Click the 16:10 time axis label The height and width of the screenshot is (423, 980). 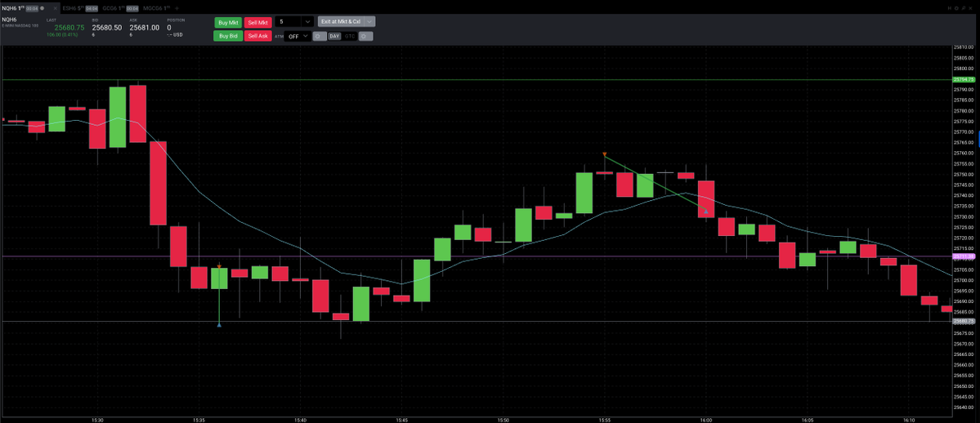click(909, 419)
